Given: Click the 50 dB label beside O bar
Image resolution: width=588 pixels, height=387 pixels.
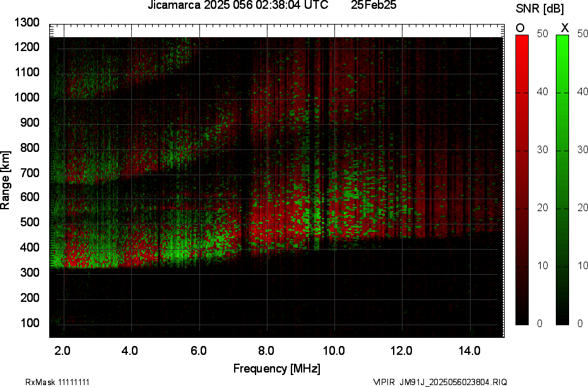Looking at the screenshot, I should pyautogui.click(x=542, y=33).
